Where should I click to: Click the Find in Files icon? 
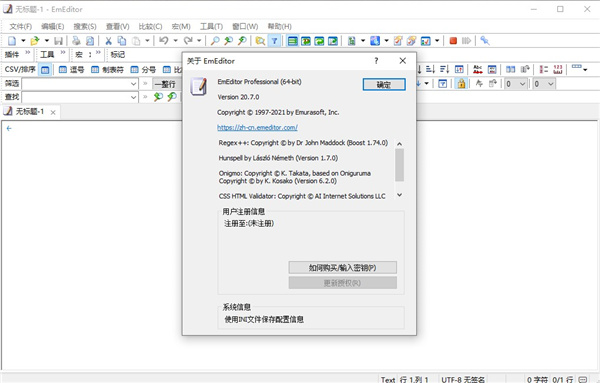pyautogui.click(x=260, y=41)
